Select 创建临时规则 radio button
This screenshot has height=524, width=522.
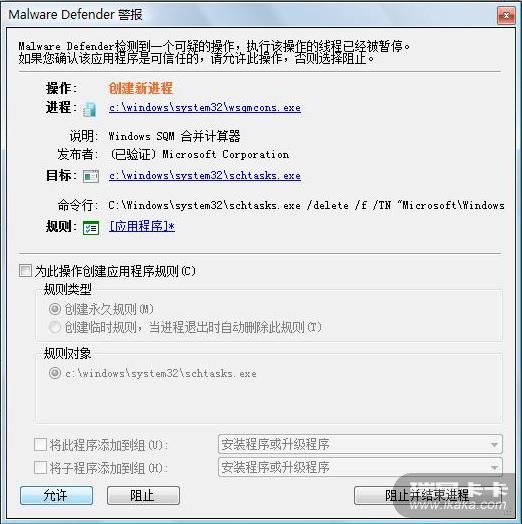54,327
